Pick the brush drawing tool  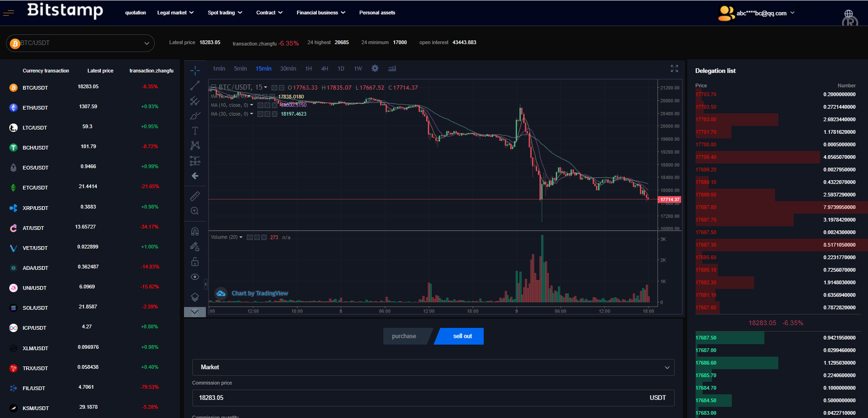click(x=195, y=116)
